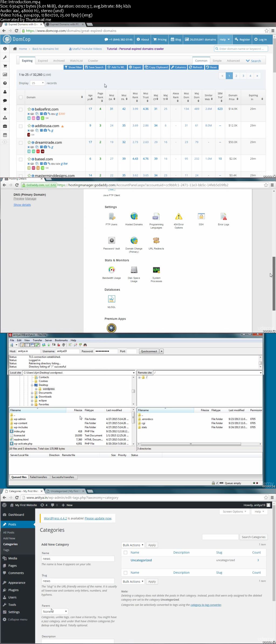Click the SSH settings icon
Viewport: 276px width, 644px height.
pos(201,216)
